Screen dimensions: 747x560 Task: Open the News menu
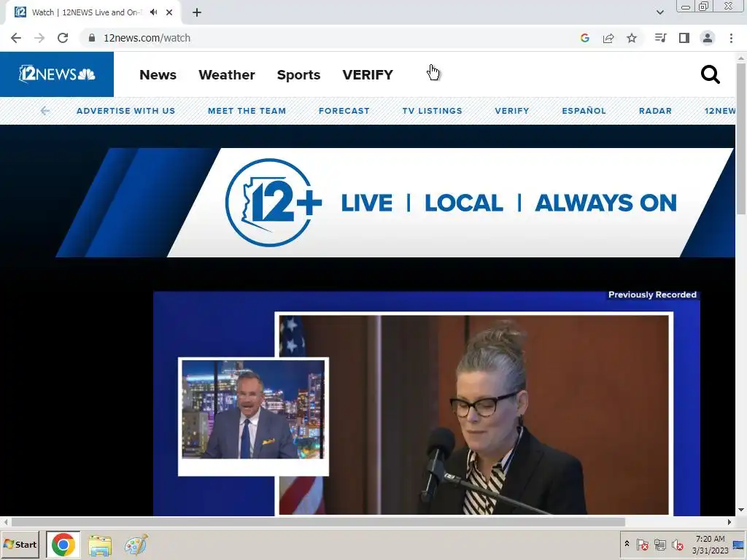[x=158, y=75]
